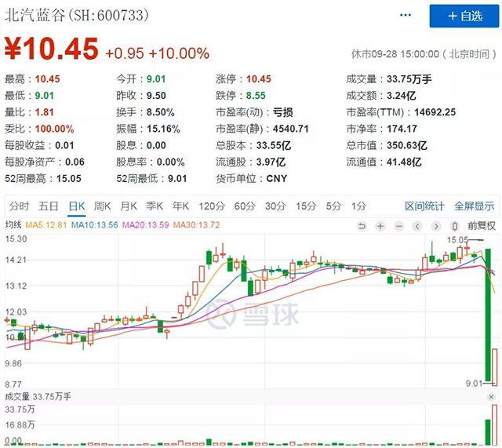Click the 流通值 41.48亿 value
This screenshot has height=448, width=502.
[404, 162]
